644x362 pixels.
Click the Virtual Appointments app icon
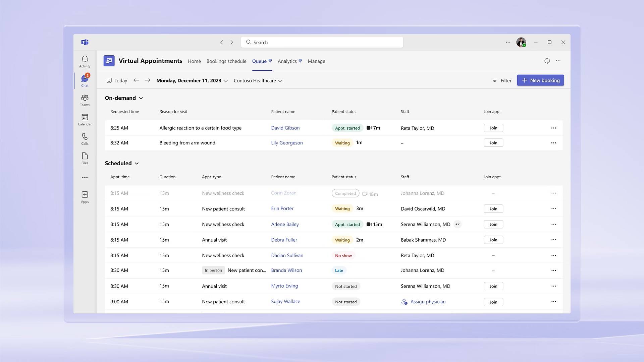pos(109,61)
